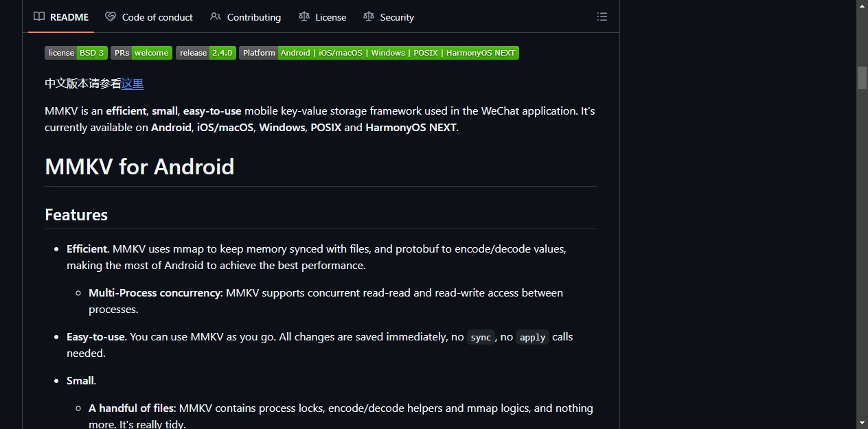Click the Security scale icon
Viewport: 868px width, 429px height.
pos(369,16)
